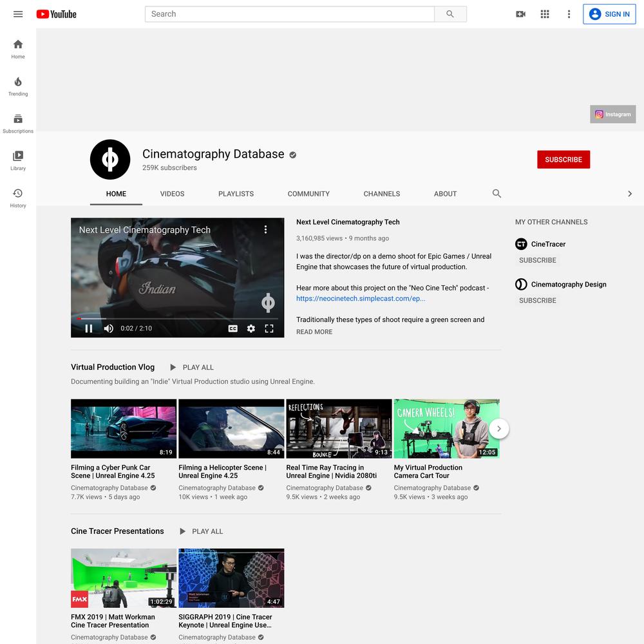Click the search magnifier button
This screenshot has width=644, height=644.
coord(450,14)
